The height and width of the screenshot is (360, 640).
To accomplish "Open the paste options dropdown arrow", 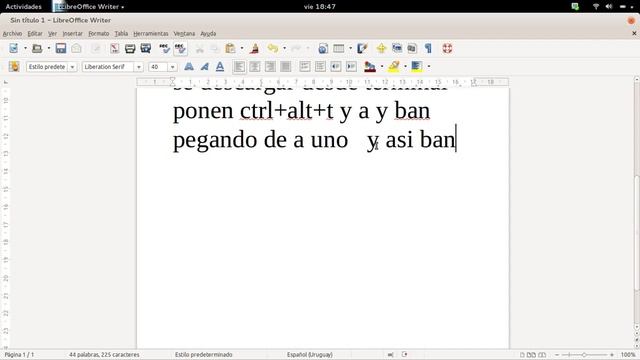I will point(242,48).
